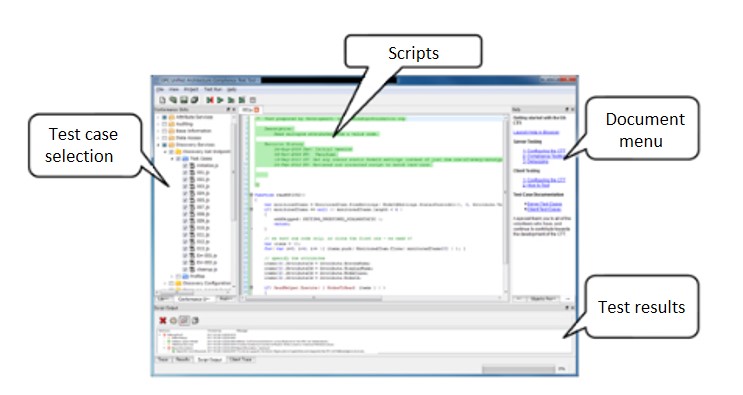The image size is (743, 395).
Task: Click the progress bar in the status bar
Action: coord(518,369)
